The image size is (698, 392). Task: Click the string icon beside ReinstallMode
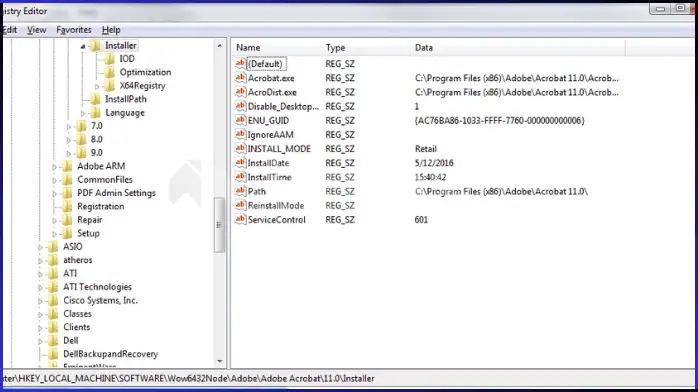(240, 205)
